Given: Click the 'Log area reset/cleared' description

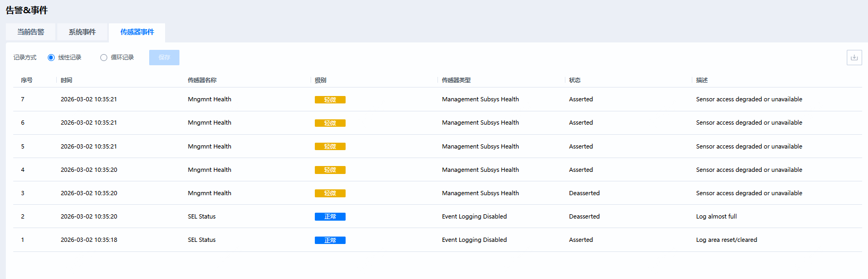Looking at the screenshot, I should click(726, 240).
